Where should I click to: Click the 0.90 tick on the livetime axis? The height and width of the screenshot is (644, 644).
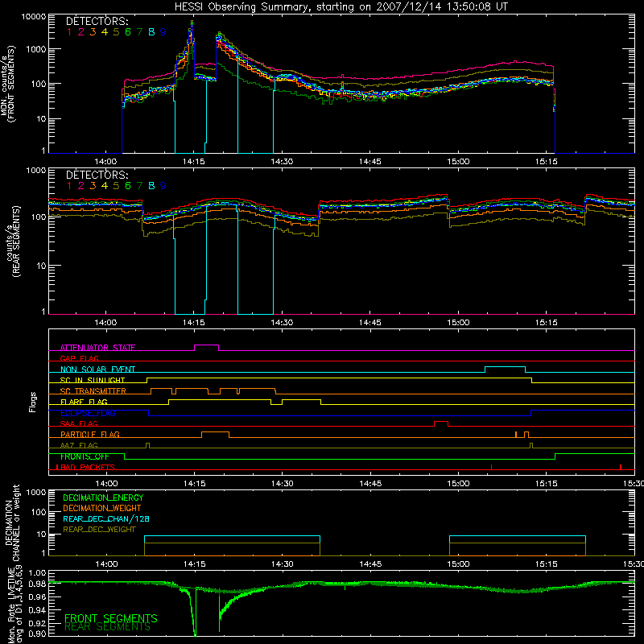pyautogui.click(x=38, y=634)
